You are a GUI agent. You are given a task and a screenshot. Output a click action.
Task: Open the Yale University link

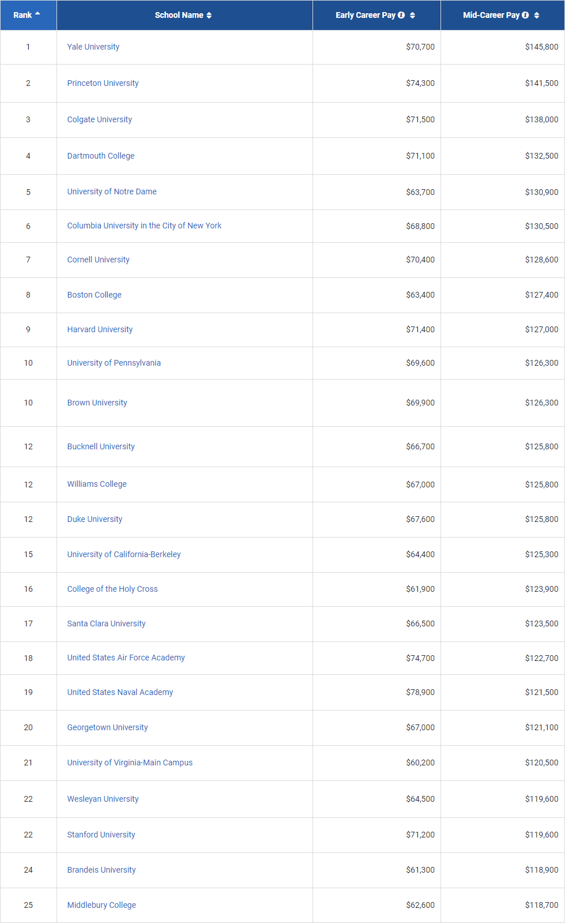[93, 47]
